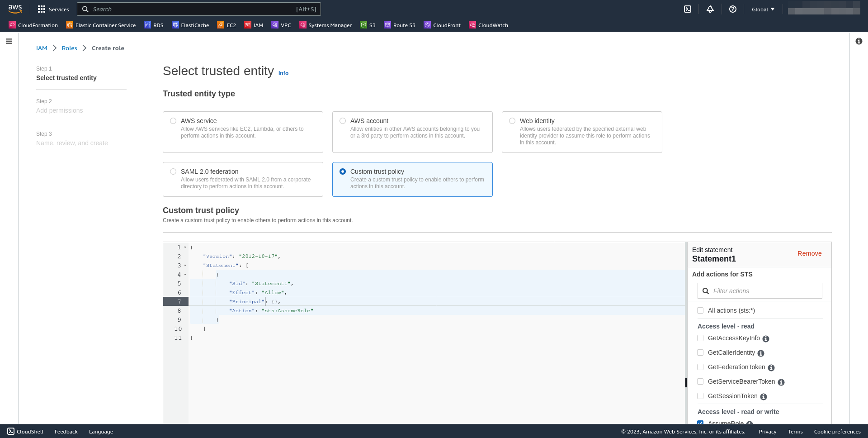The height and width of the screenshot is (438, 868).
Task: Open the CloudWatch shortcut in favorites bar
Action: 489,25
